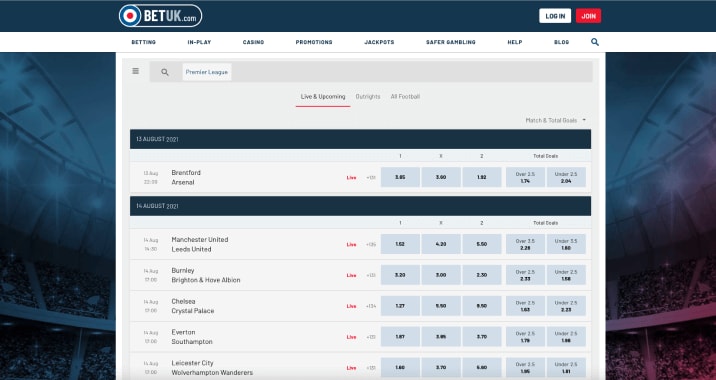The height and width of the screenshot is (380, 716).
Task: Open the hamburger sidebar menu
Action: pyautogui.click(x=136, y=71)
